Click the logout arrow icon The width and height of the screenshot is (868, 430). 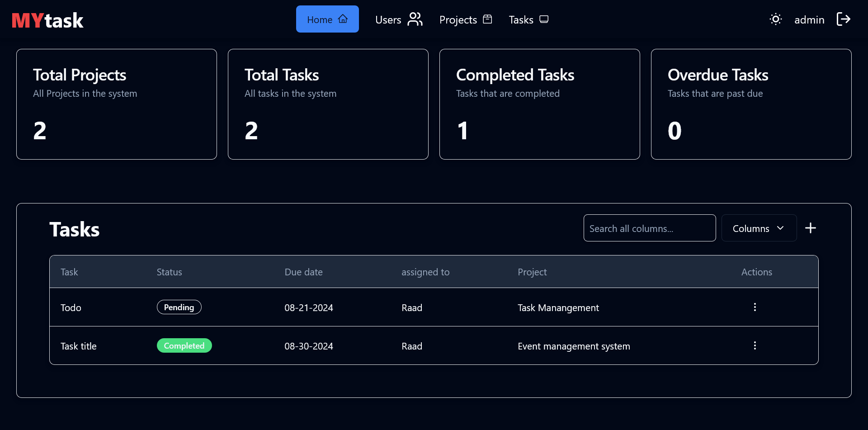(x=843, y=19)
